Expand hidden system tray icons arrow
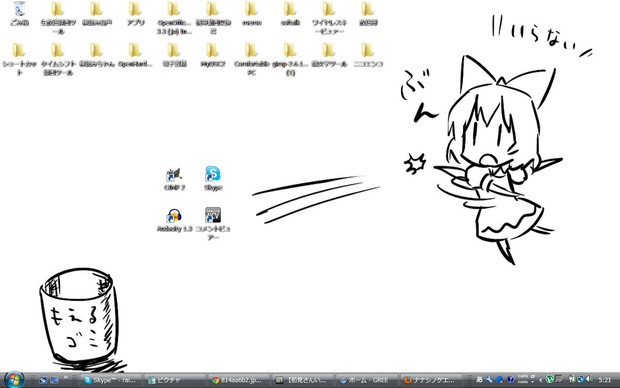The image size is (620, 388). point(541,380)
